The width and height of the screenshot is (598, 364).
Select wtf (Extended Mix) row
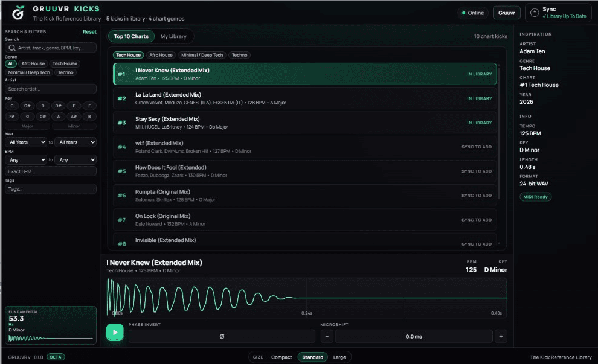tap(304, 147)
